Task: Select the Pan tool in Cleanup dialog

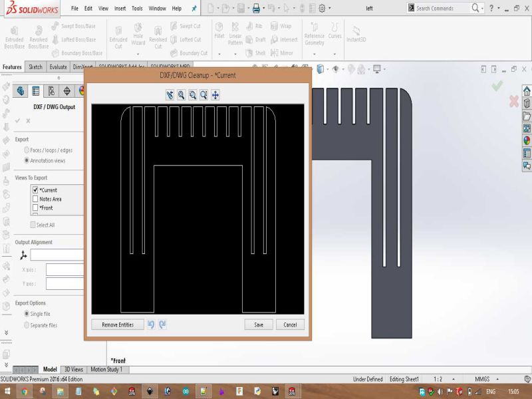Action: coord(215,95)
